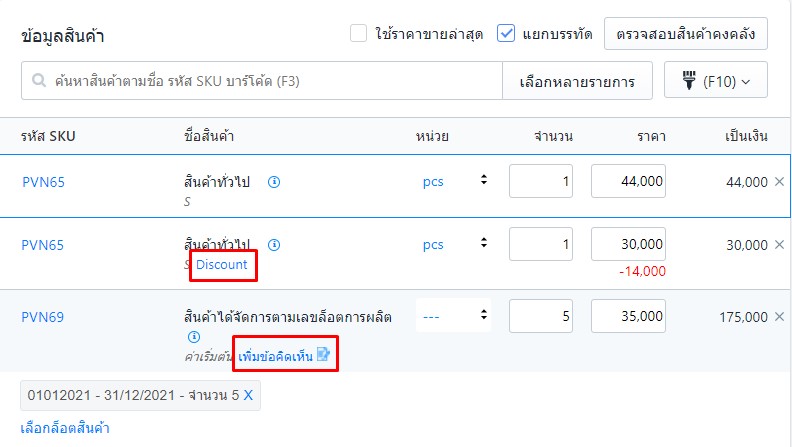Open unit selector for PVN69 row

[454, 316]
